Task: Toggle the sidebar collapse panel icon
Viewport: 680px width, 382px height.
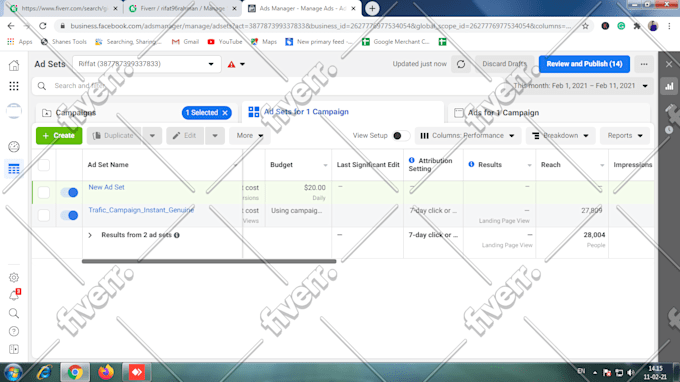Action: pyautogui.click(x=14, y=349)
